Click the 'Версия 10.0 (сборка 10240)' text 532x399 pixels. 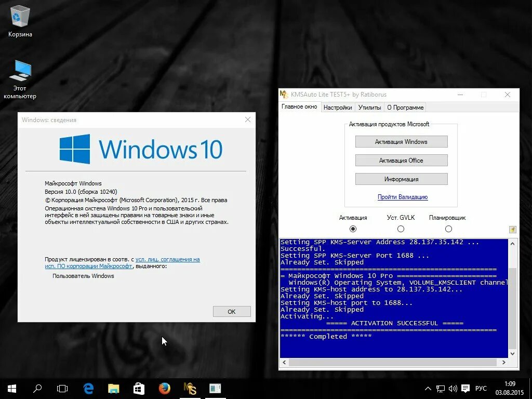tap(81, 192)
